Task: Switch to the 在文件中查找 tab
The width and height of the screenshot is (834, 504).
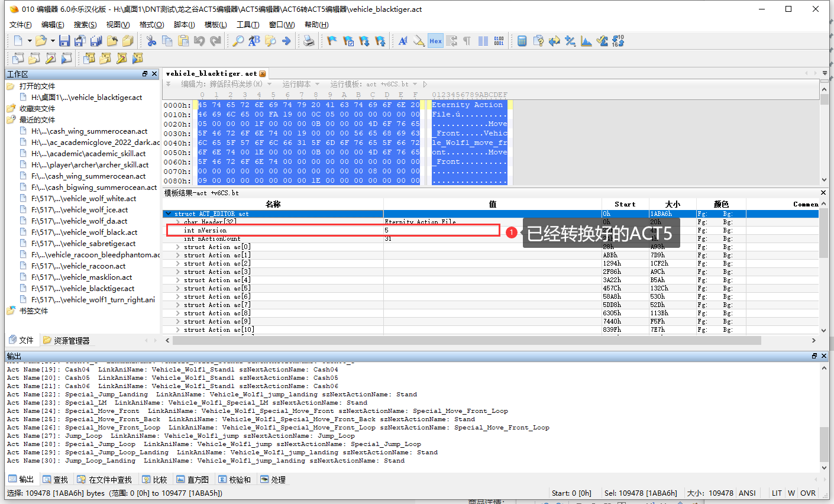Action: 104,479
